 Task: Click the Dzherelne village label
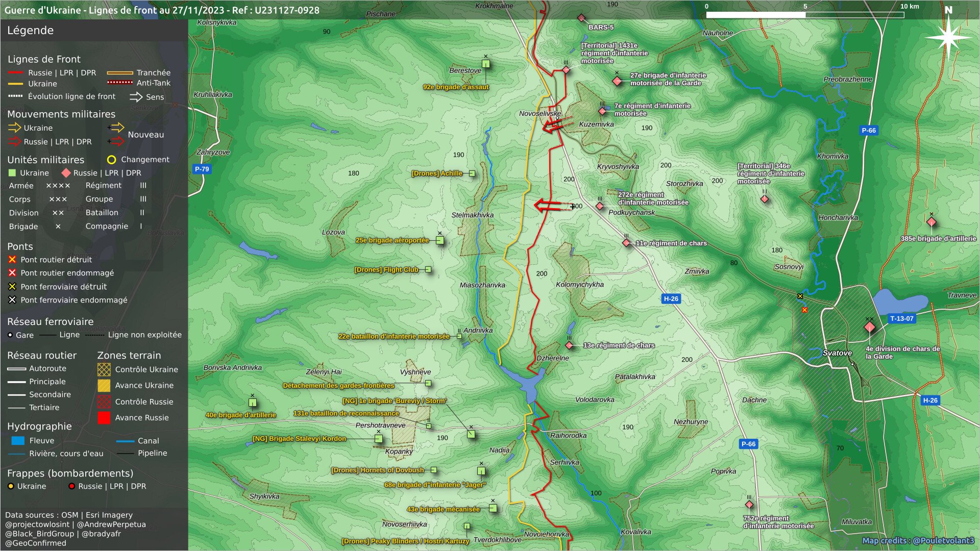click(552, 358)
